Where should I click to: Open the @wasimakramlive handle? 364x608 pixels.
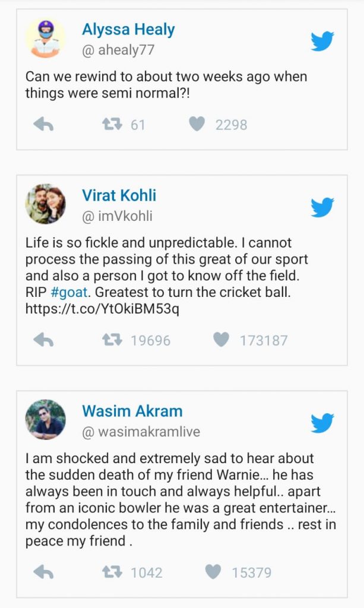click(x=141, y=432)
